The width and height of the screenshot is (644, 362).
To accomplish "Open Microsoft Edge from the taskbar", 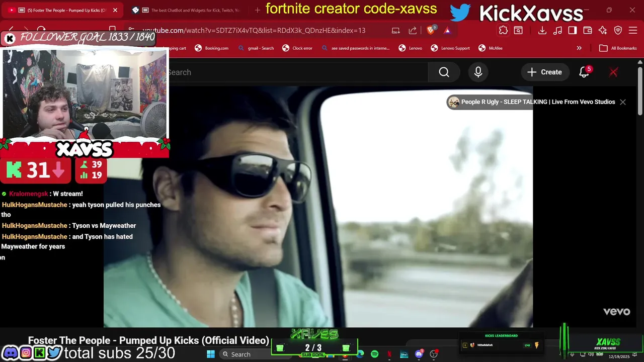I will coord(360,354).
